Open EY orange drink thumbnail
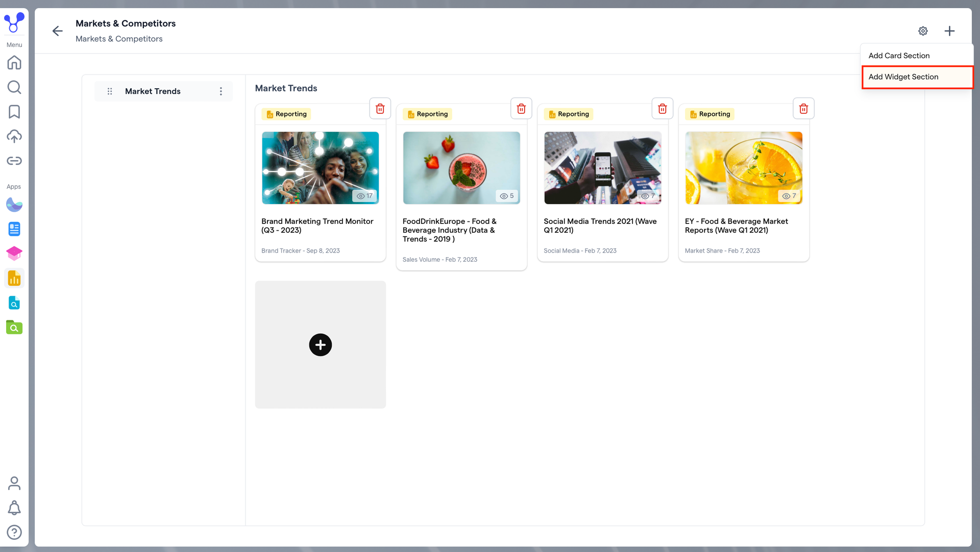Viewport: 980px width, 552px height. click(x=744, y=168)
